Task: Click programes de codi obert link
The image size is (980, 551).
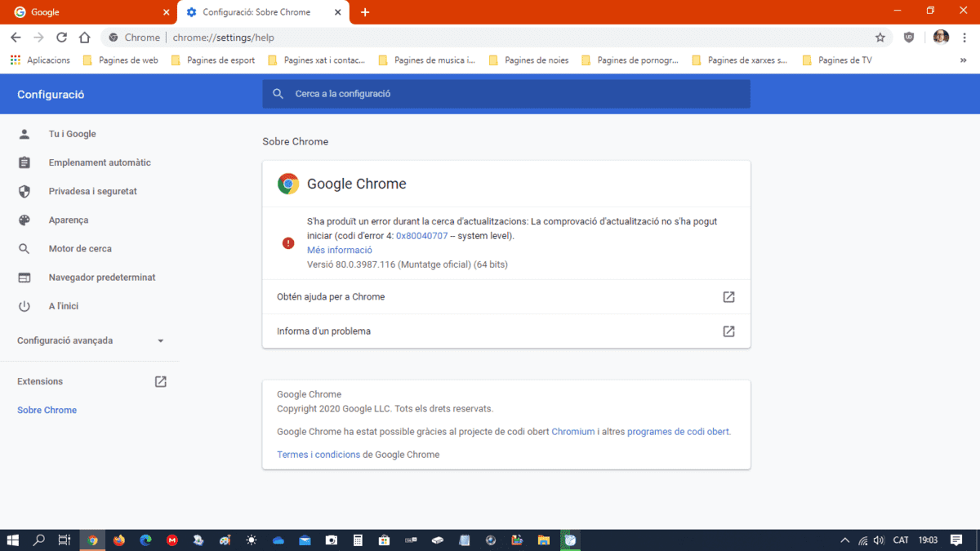Action: (678, 432)
